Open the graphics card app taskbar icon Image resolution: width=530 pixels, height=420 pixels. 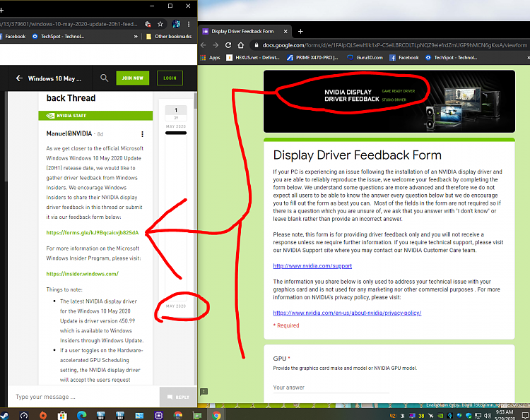[197, 416]
